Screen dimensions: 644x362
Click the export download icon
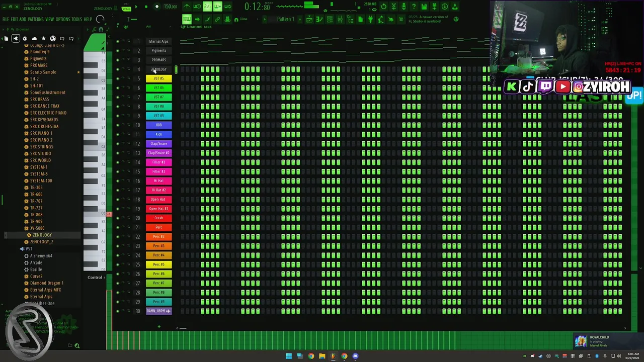tap(455, 7)
